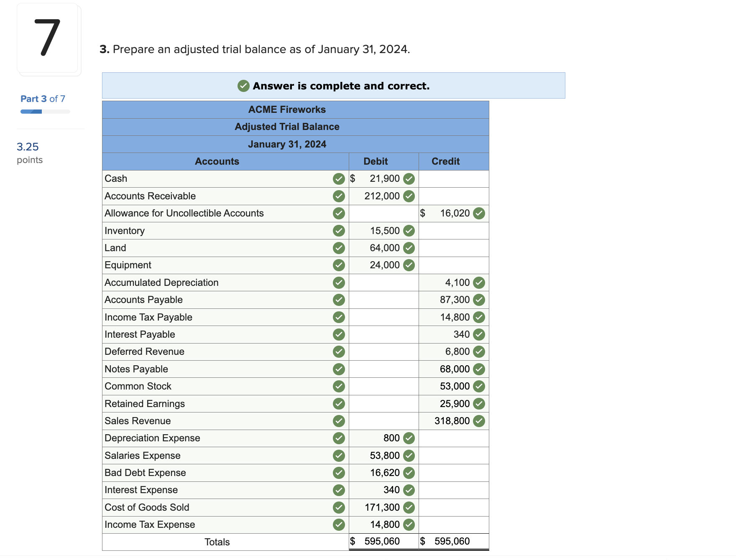Select the check icon beside Sales Revenue name
Viewport: 736px width, 560px height.
tap(339, 421)
